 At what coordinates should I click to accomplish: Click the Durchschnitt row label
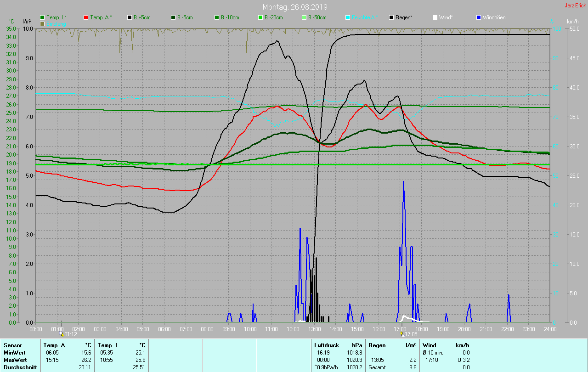point(20,367)
